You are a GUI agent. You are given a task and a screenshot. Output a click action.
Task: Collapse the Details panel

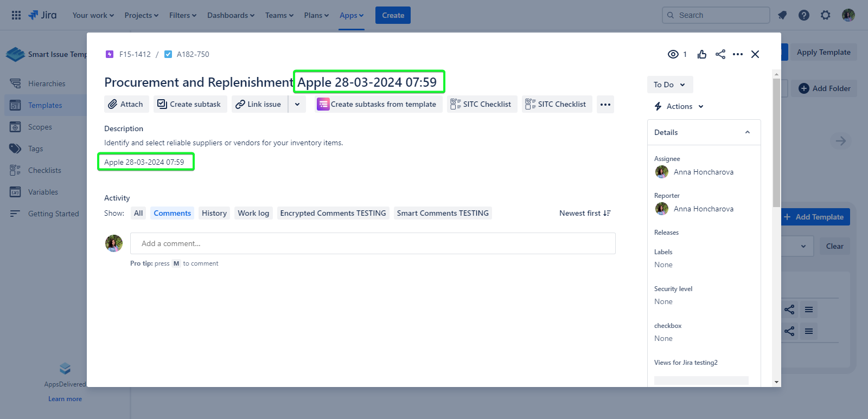click(747, 132)
